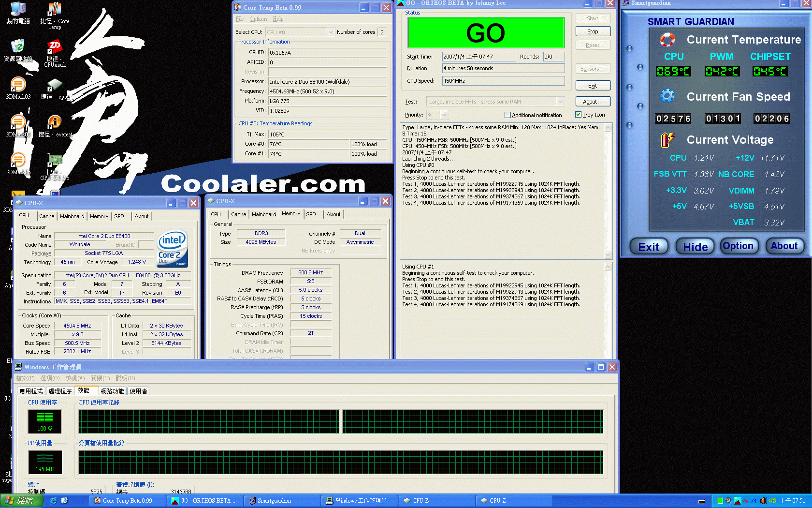Open the cpuz desktop shortcut
The image size is (812, 508).
(55, 89)
